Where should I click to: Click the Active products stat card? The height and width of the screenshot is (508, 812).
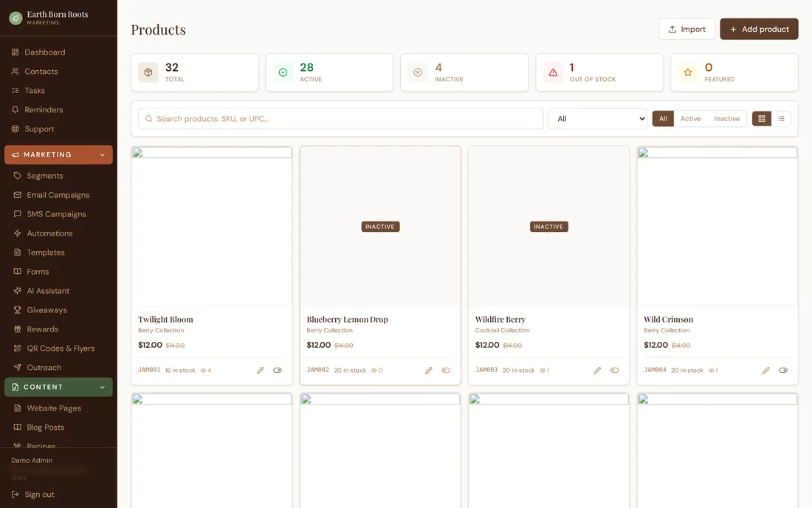click(329, 72)
